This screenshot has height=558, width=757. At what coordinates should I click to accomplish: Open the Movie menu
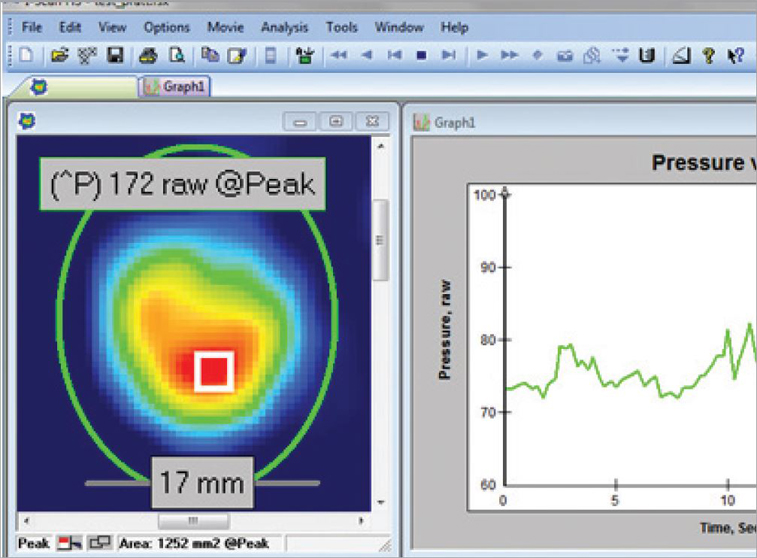[225, 28]
